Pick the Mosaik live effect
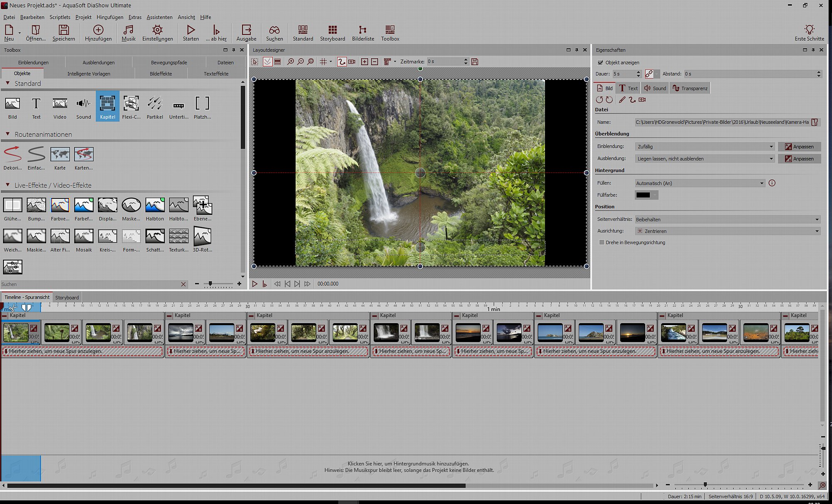The image size is (832, 504). [84, 240]
